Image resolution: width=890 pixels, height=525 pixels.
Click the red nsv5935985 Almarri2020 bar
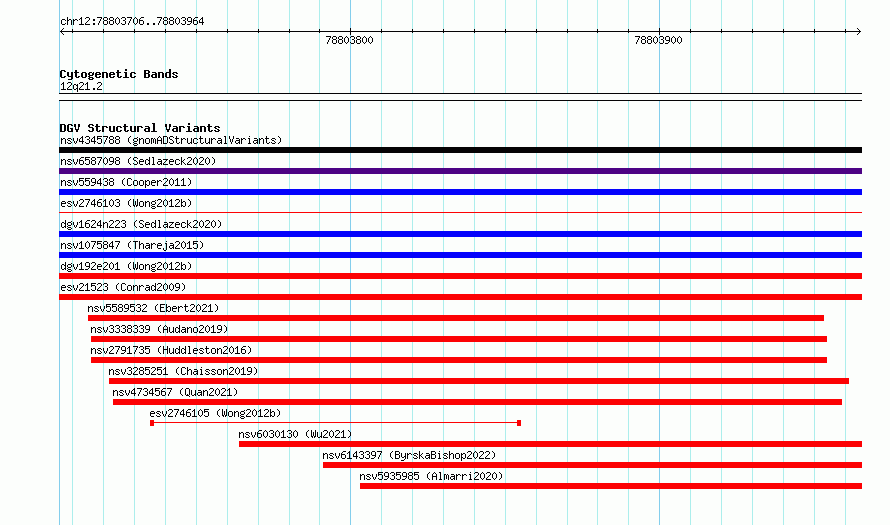tap(611, 486)
